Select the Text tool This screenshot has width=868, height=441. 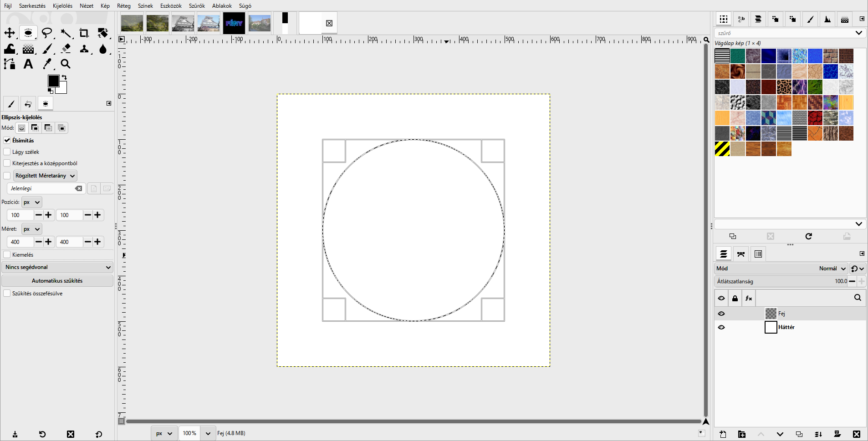click(x=28, y=64)
